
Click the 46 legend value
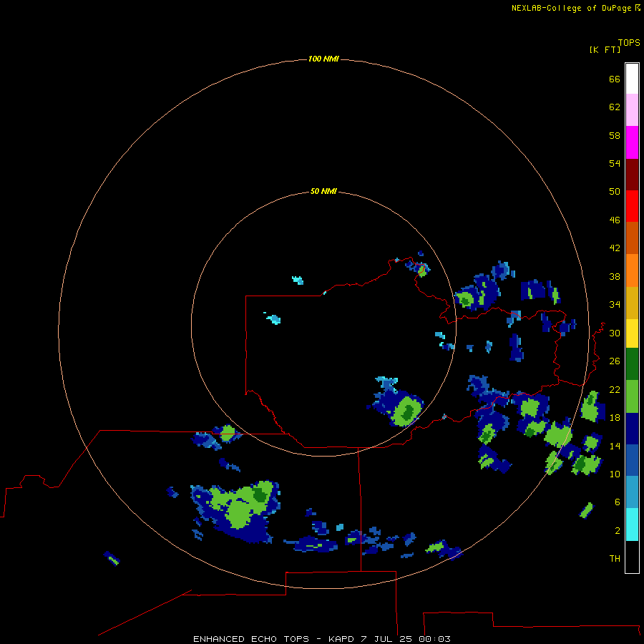coord(615,220)
